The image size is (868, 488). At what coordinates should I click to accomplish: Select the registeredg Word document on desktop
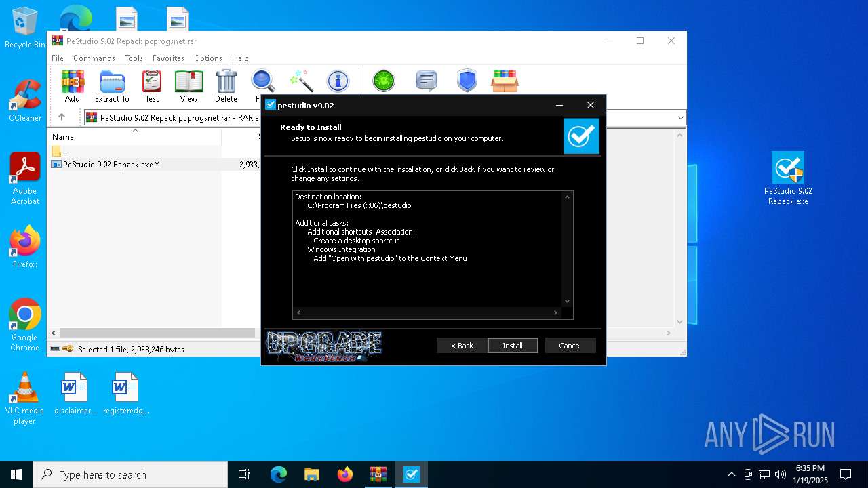[125, 393]
